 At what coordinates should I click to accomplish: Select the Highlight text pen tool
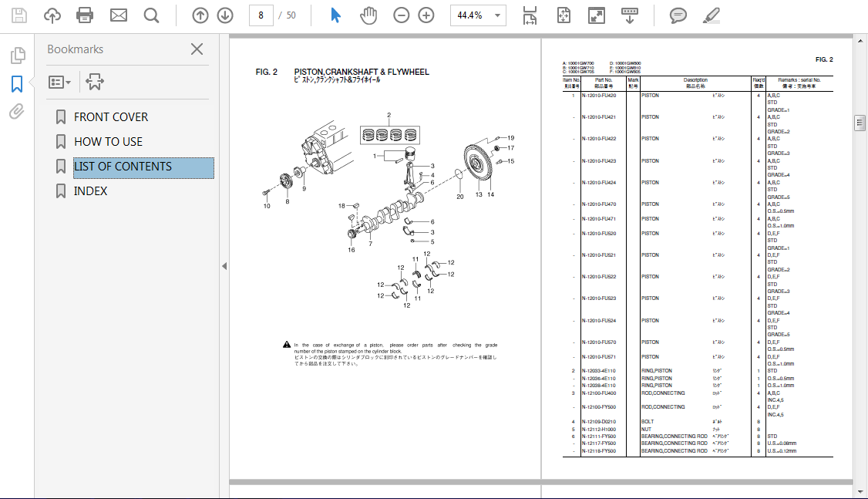pos(712,15)
